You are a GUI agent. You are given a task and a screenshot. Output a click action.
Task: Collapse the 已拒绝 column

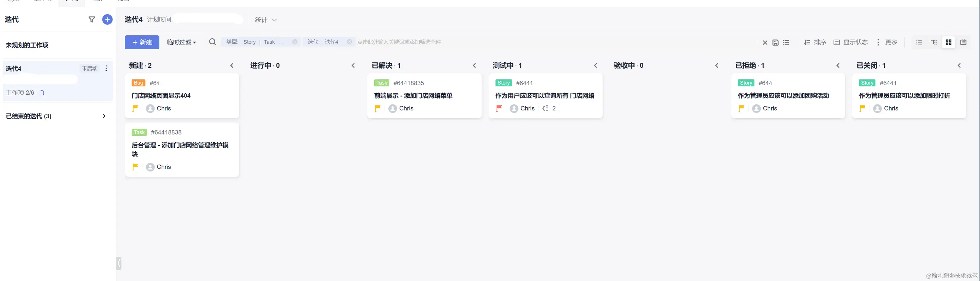point(838,65)
